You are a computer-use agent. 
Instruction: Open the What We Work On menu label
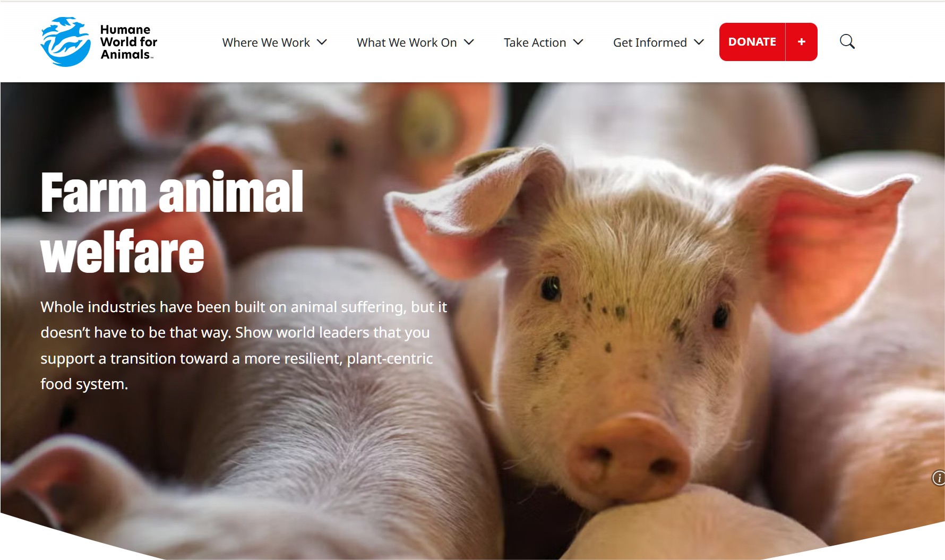point(407,42)
